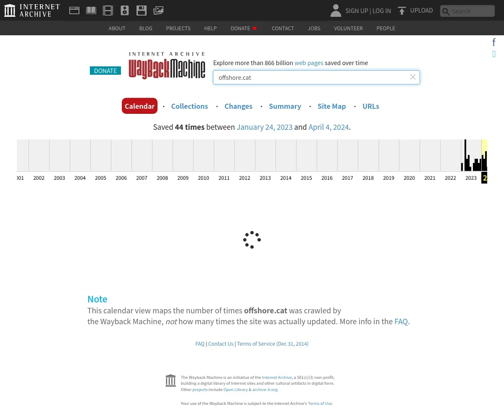Image resolution: width=504 pixels, height=420 pixels.
Task: Open the Texts book icon
Action: [x=91, y=10]
